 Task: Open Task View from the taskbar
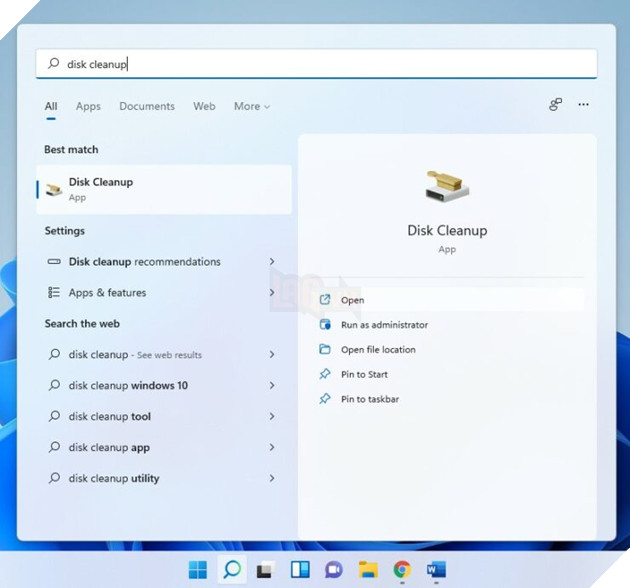(x=266, y=570)
